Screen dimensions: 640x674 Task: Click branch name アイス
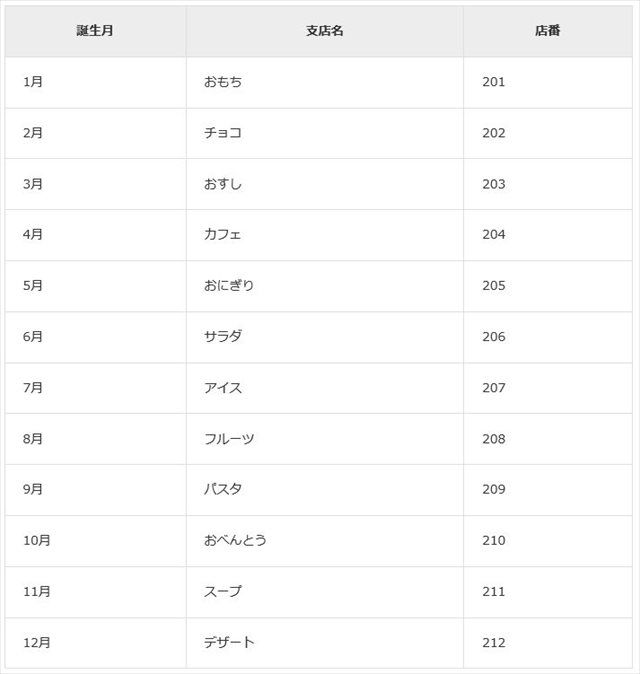[223, 388]
